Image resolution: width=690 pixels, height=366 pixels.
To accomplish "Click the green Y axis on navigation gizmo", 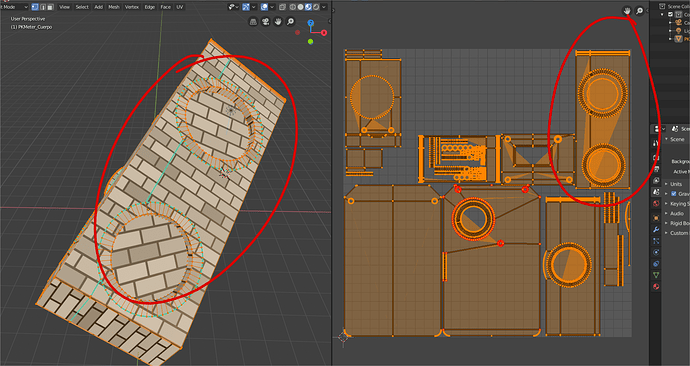I will pyautogui.click(x=311, y=41).
